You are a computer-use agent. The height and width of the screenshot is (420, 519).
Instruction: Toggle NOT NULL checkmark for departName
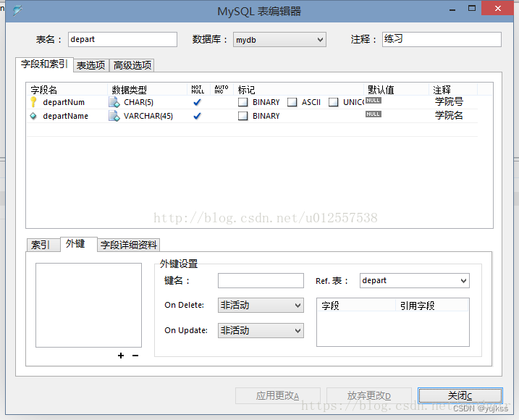[x=197, y=116]
